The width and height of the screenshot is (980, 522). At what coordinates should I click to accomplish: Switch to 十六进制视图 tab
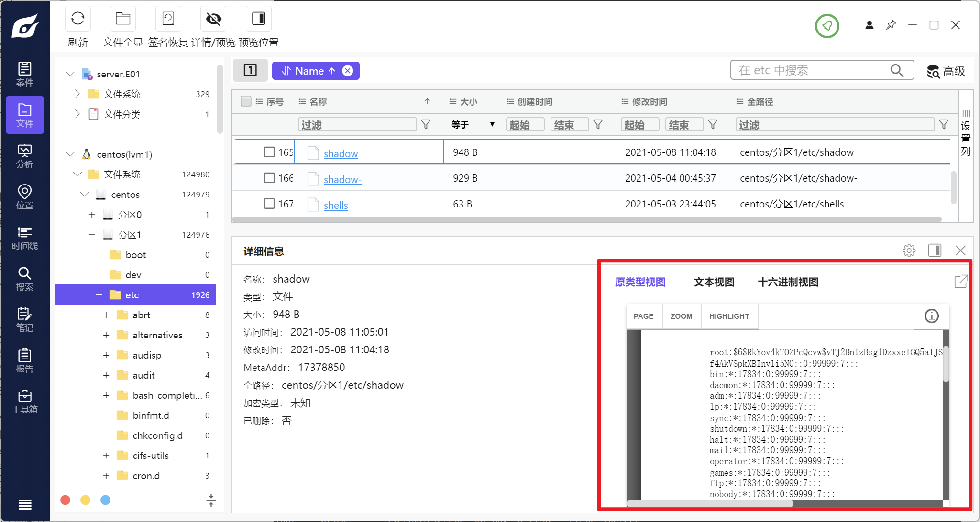point(788,282)
